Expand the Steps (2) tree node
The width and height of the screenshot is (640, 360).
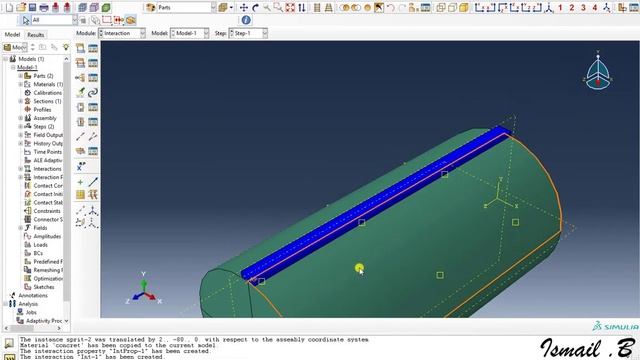20,127
